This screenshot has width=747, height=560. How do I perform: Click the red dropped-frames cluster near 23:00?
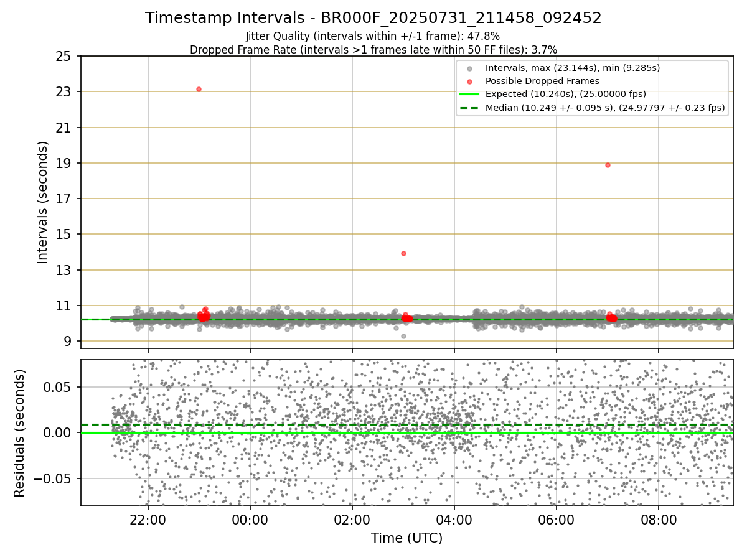[204, 315]
